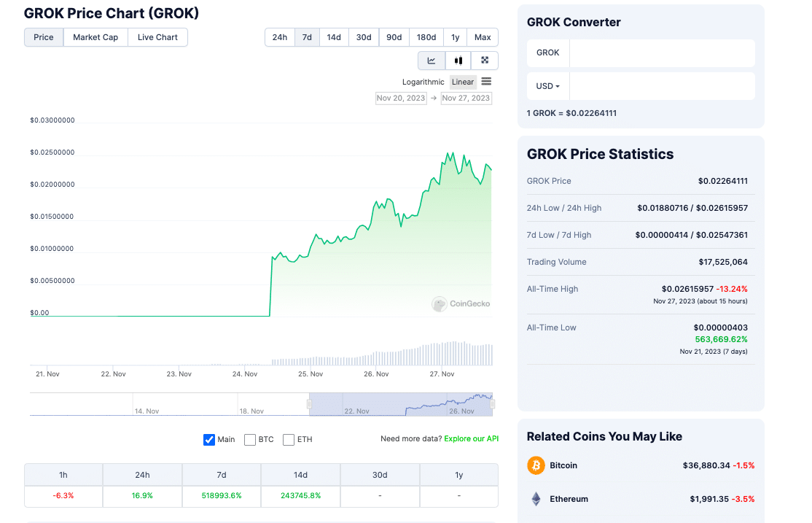Screen dimensions: 812x523
Task: Show the Max time range
Action: click(x=483, y=37)
